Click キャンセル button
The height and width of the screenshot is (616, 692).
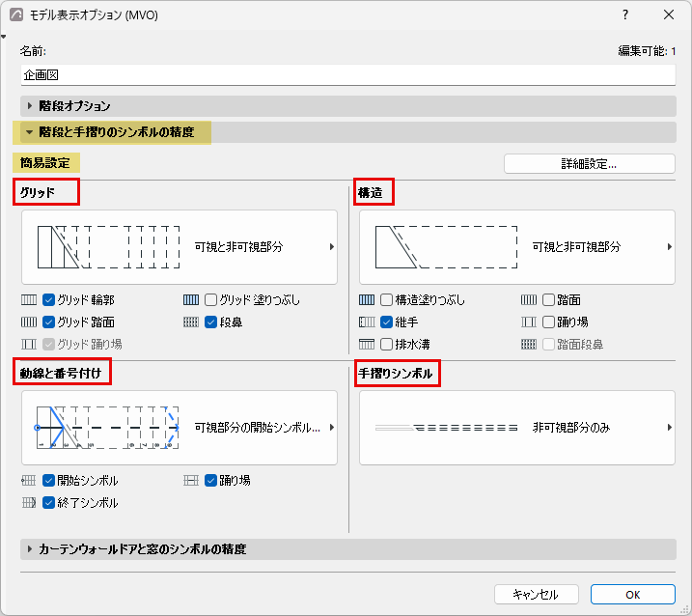click(x=537, y=595)
